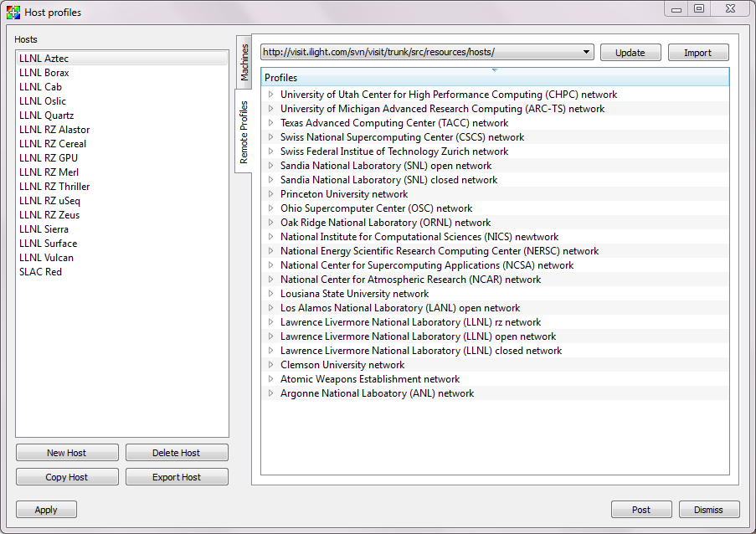The image size is (756, 534).
Task: Expand University of Michigan ARC-TS network
Action: (271, 109)
